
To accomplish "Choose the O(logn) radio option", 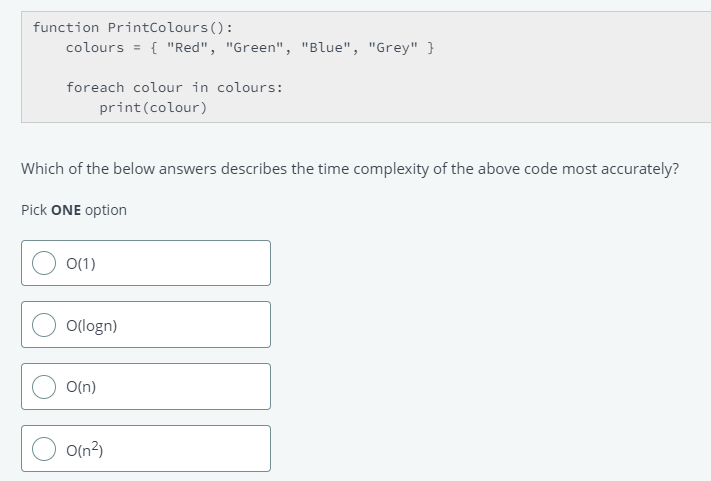I will coord(44,325).
